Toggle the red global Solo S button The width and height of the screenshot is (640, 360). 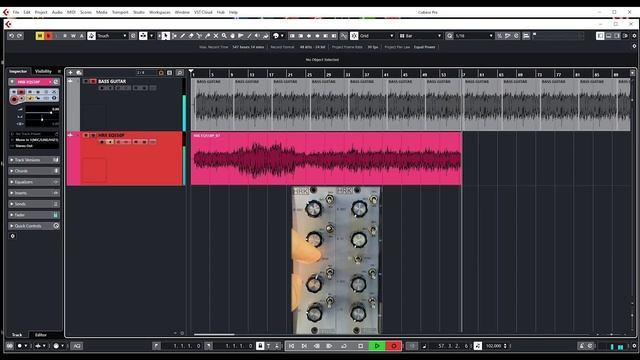(x=48, y=36)
